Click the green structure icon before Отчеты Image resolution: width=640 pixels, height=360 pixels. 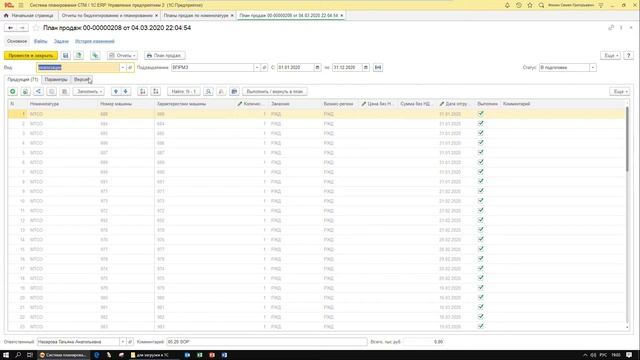click(95, 56)
